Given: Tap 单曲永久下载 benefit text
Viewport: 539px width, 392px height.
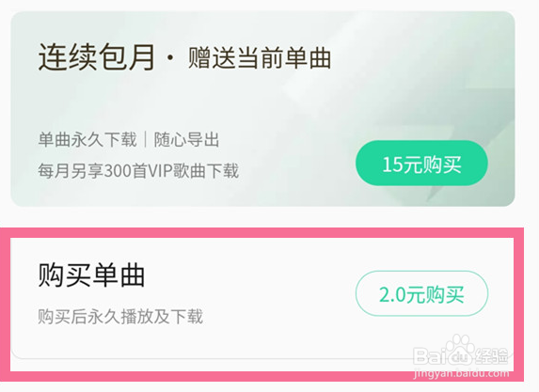Looking at the screenshot, I should (87, 140).
